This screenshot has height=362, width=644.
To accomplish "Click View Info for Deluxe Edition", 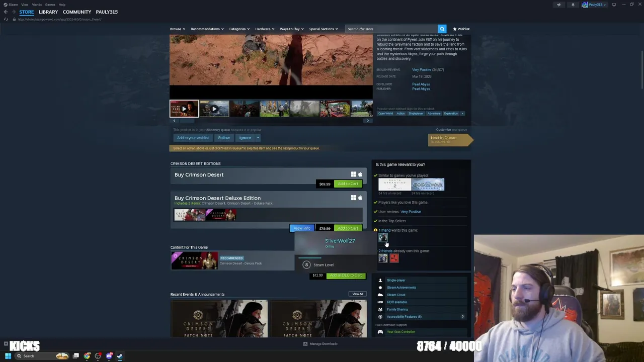I will pos(302,228).
